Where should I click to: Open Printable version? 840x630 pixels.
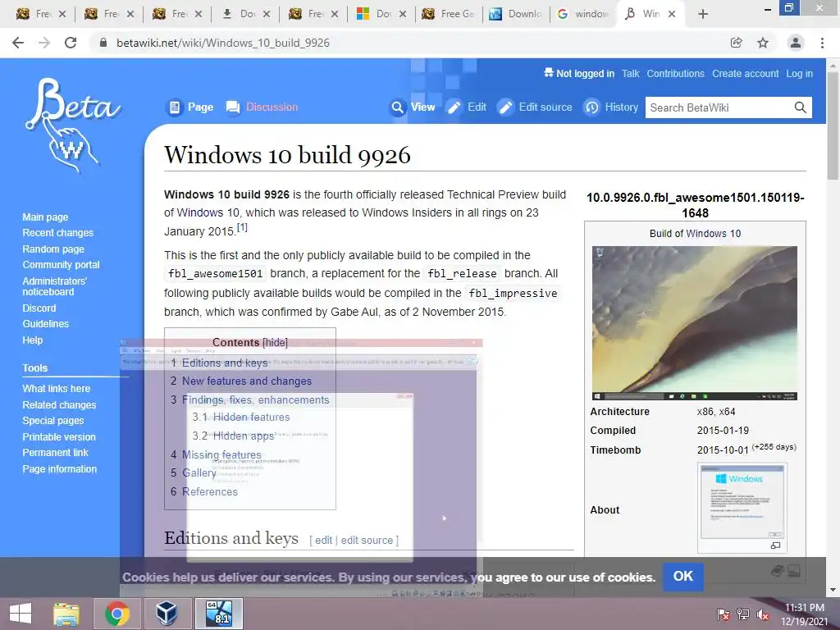pos(59,437)
